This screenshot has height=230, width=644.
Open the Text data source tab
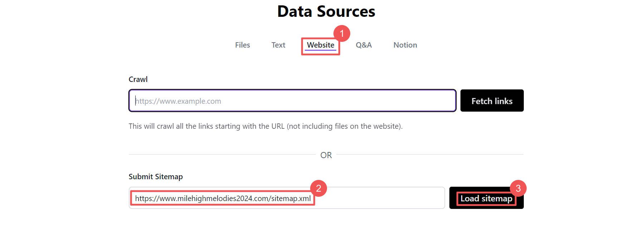click(x=278, y=45)
